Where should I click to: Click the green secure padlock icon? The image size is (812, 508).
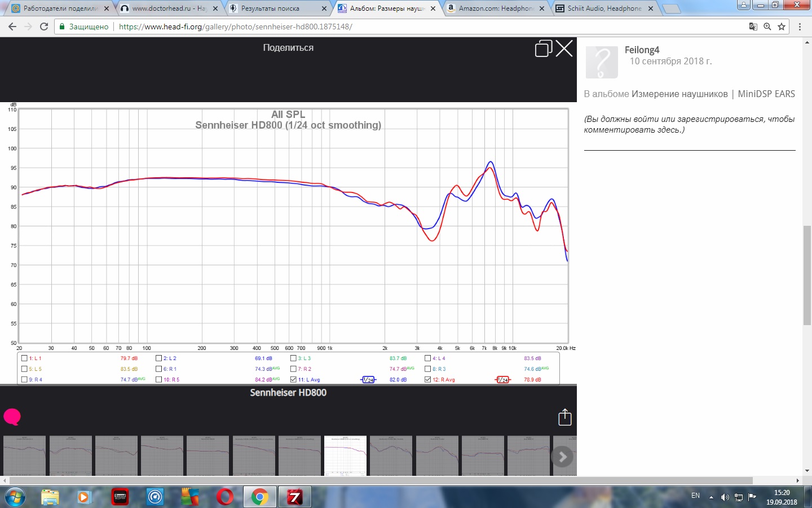63,27
